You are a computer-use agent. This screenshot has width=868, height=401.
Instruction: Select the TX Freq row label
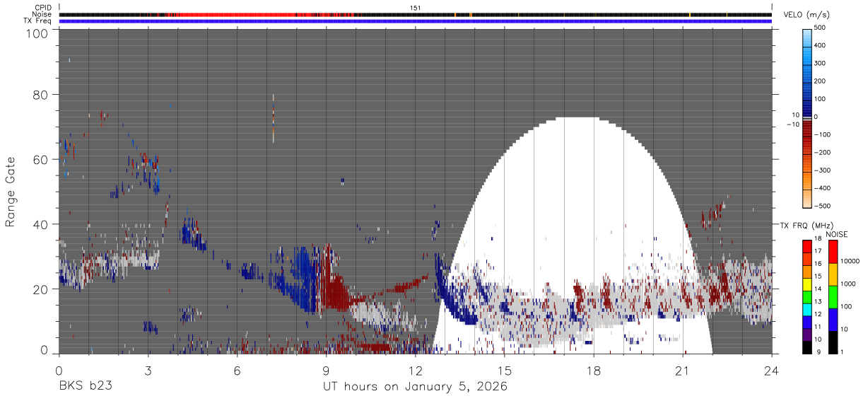[x=38, y=21]
